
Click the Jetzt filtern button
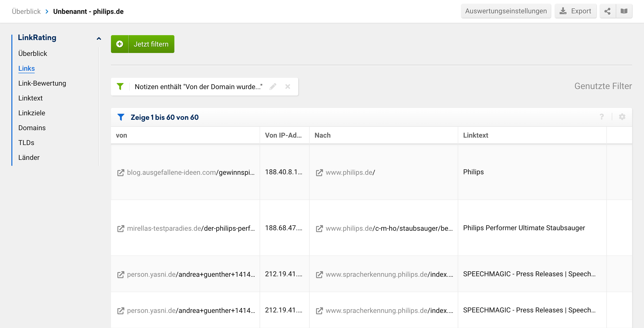[x=151, y=44]
